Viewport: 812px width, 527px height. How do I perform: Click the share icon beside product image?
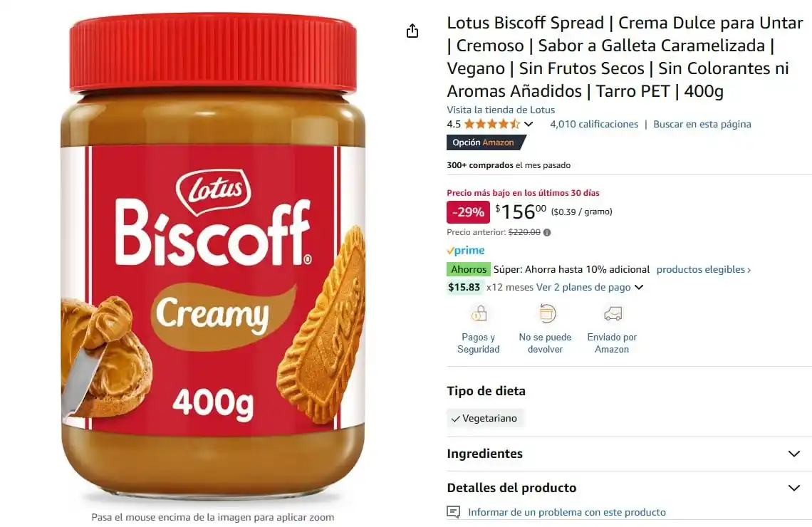412,31
